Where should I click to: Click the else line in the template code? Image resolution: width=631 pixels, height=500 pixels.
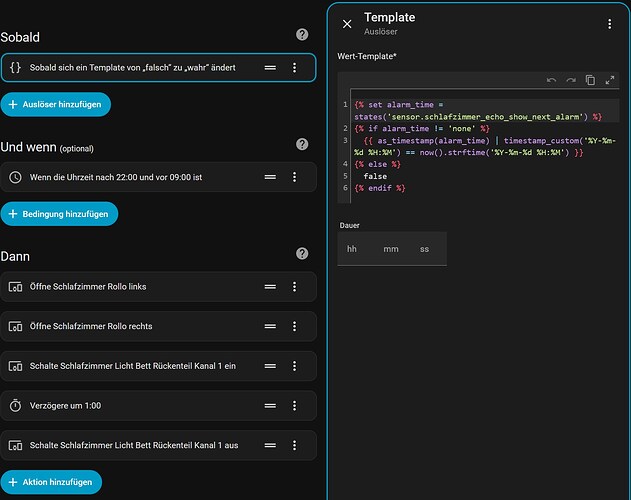click(377, 164)
